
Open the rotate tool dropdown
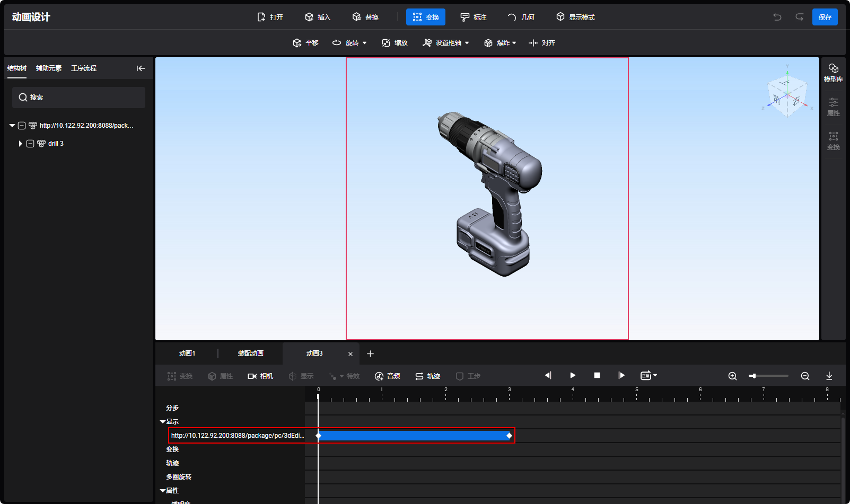(364, 43)
